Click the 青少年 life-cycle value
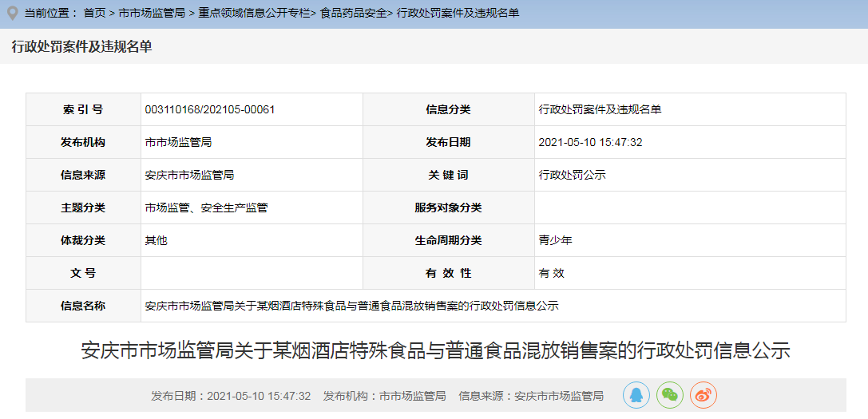Image resolution: width=868 pixels, height=419 pixels. [x=556, y=240]
